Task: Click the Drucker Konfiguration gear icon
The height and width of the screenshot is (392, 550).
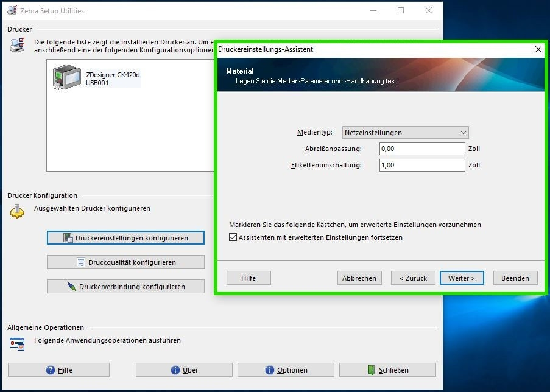Action: tap(17, 211)
